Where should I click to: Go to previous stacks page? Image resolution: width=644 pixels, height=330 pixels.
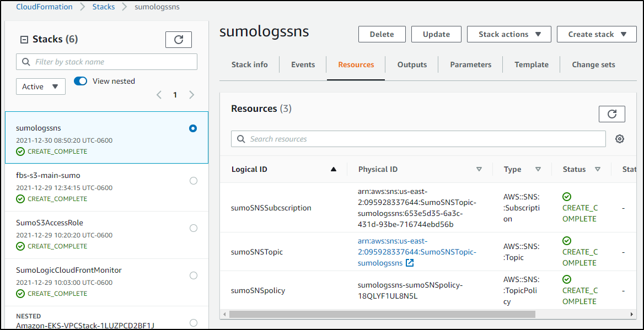tap(159, 95)
